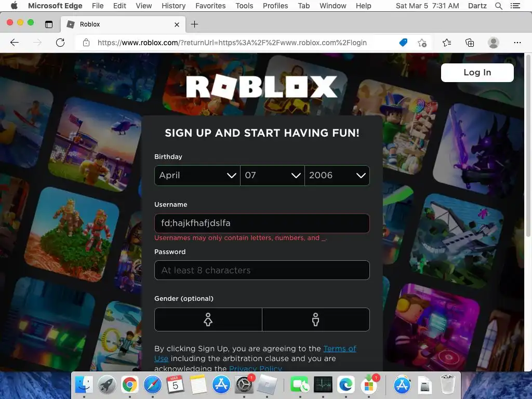Image resolution: width=532 pixels, height=399 pixels.
Task: Open Edge Settings and more menu (three dots)
Action: click(517, 43)
